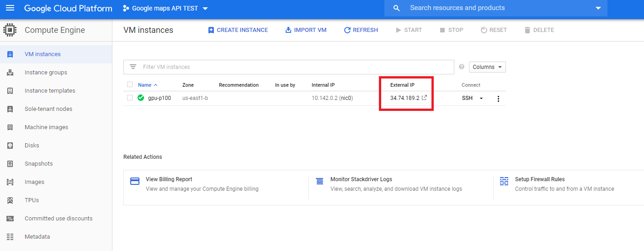
Task: Click Google Cloud Platform logo text
Action: pyautogui.click(x=68, y=8)
